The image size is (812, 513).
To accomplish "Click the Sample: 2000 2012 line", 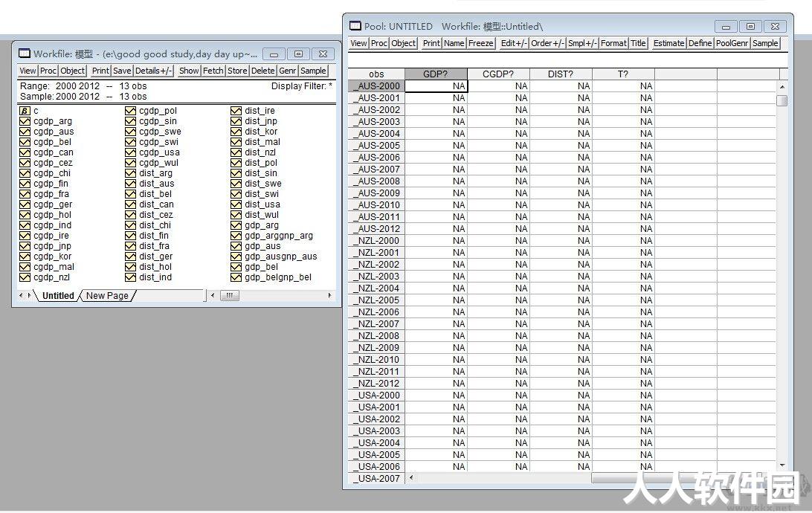I will (83, 97).
